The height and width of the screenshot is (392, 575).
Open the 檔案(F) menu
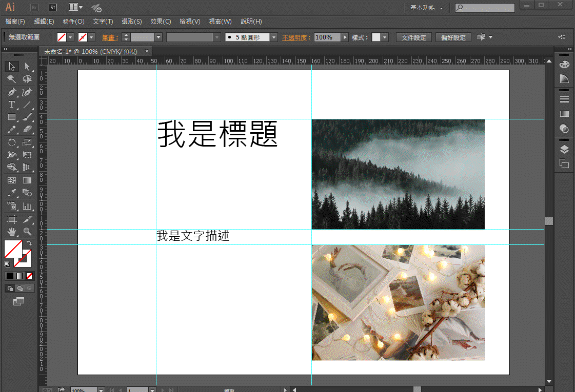(x=15, y=22)
